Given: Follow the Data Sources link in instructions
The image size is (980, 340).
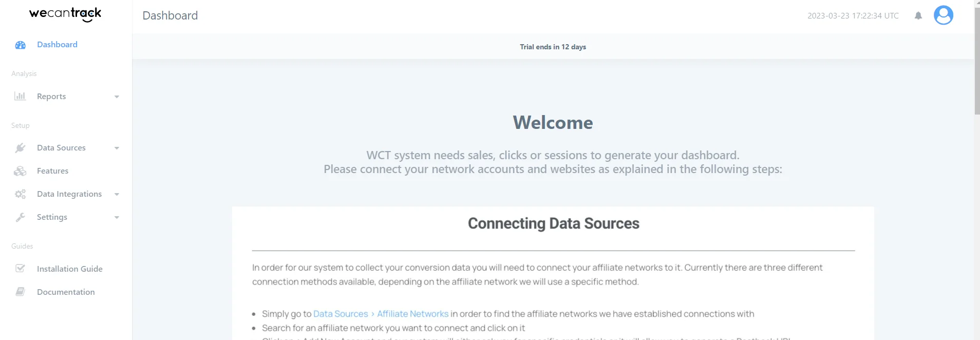Looking at the screenshot, I should coord(341,314).
